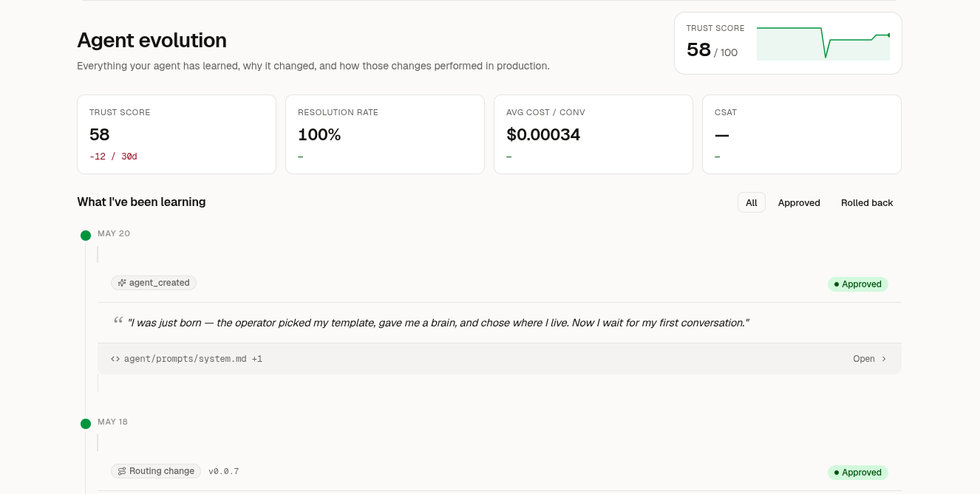Click the routing change icon in tag

122,471
